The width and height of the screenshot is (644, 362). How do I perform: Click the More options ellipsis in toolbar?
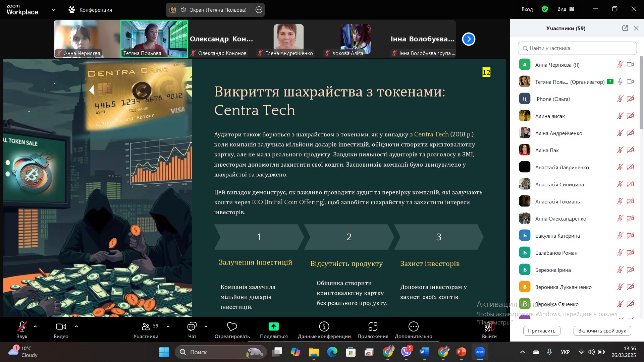(x=413, y=326)
